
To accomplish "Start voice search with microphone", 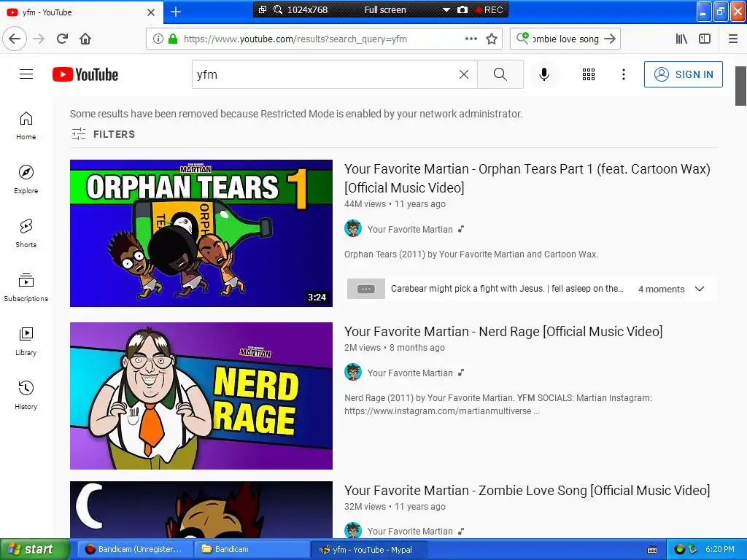I will (x=544, y=74).
